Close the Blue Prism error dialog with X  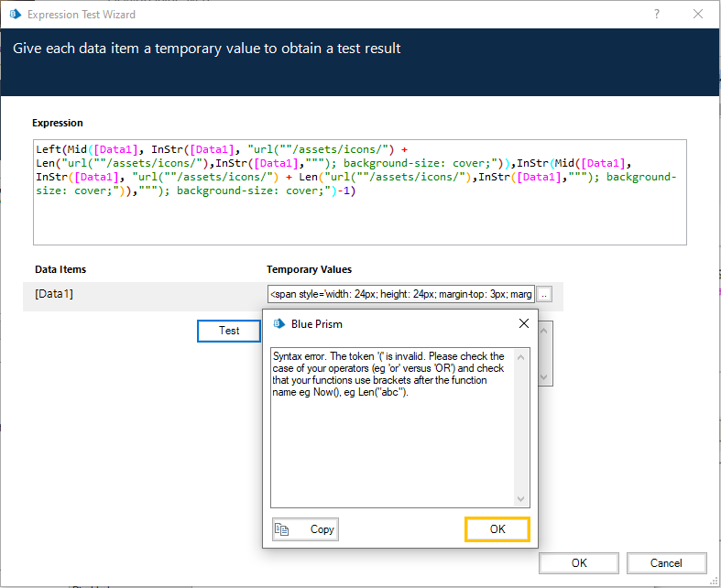[x=523, y=323]
